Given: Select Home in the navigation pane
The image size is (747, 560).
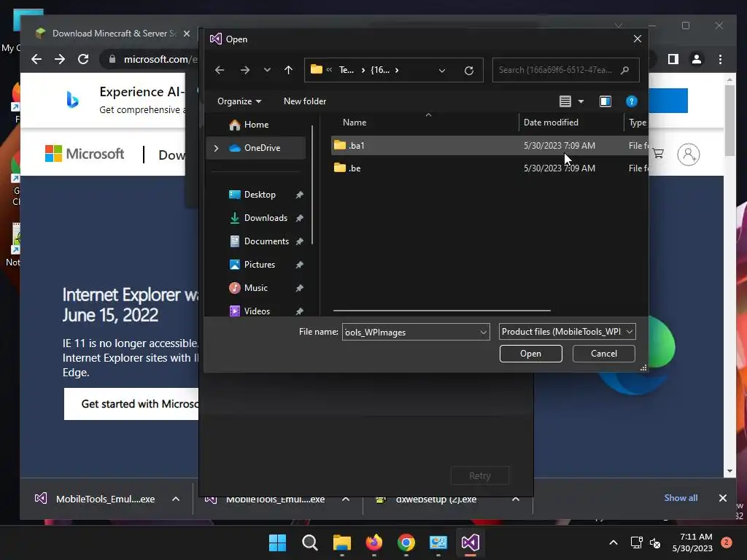Looking at the screenshot, I should [256, 124].
